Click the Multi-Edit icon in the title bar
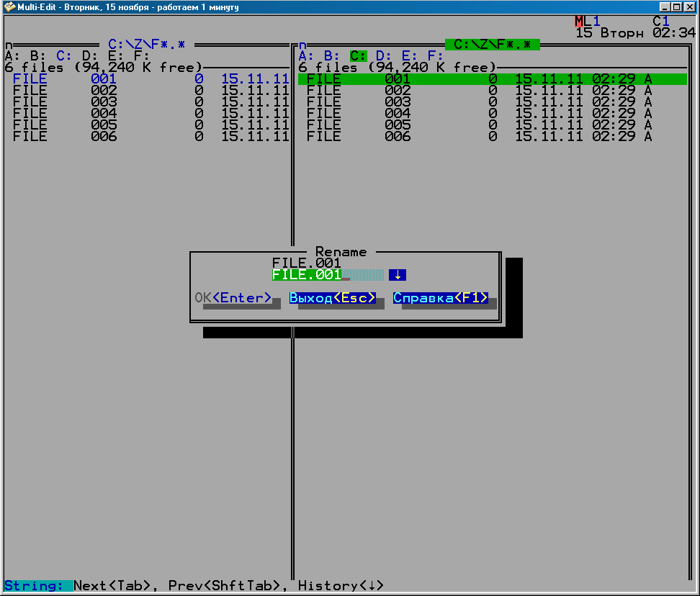700x596 pixels. 9,7
